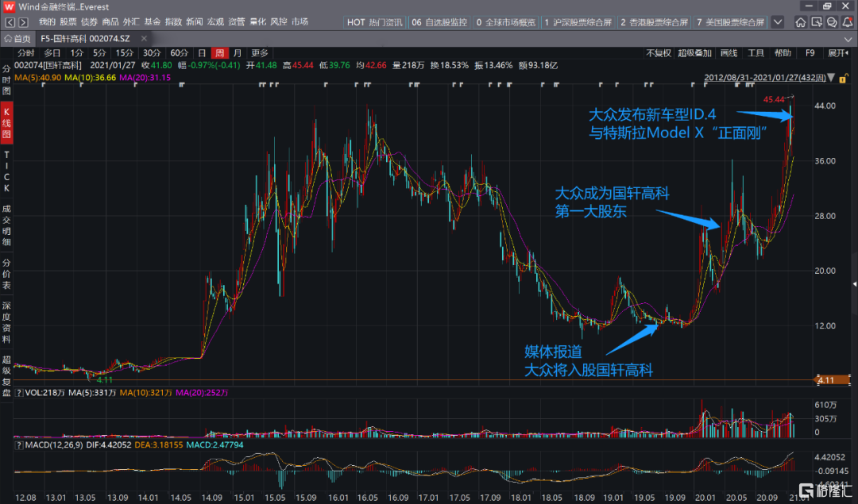
Task: Open HOT 热门资讯 shortcut
Action: (375, 22)
